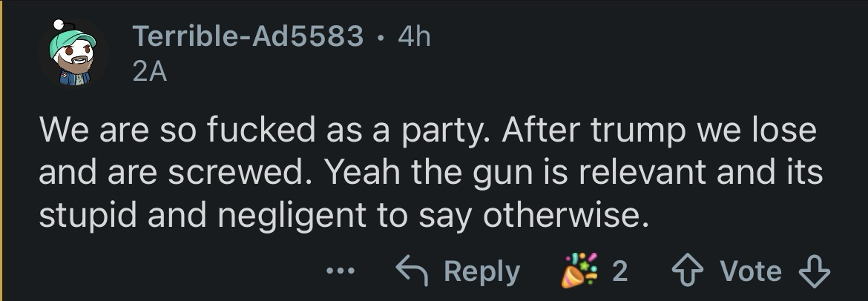Open the more options ellipsis menu

click(341, 271)
